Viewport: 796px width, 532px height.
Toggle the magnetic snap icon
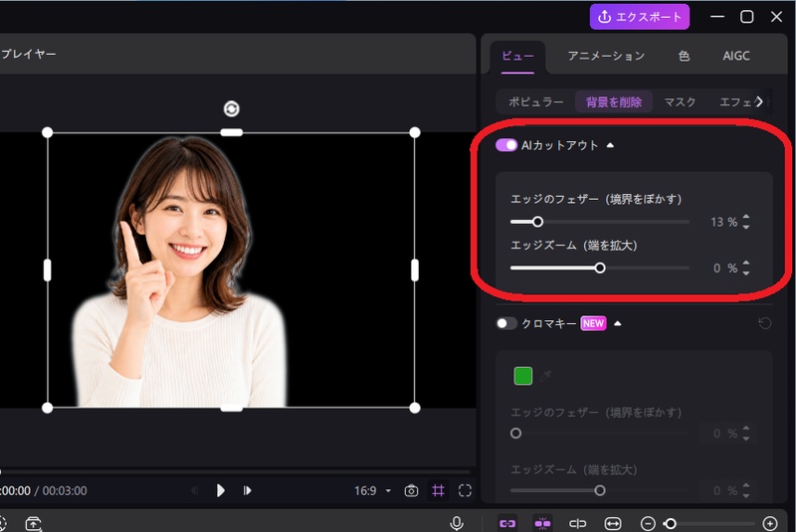[542, 523]
